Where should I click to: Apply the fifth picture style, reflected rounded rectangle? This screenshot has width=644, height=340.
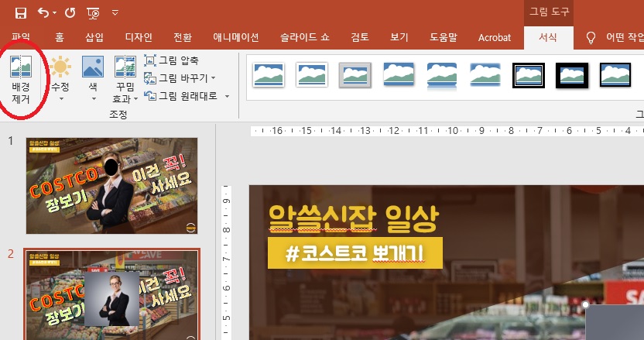[x=442, y=76]
